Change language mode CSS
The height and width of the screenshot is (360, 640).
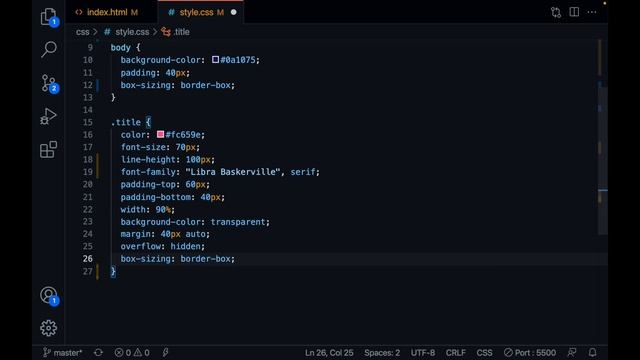tap(484, 353)
